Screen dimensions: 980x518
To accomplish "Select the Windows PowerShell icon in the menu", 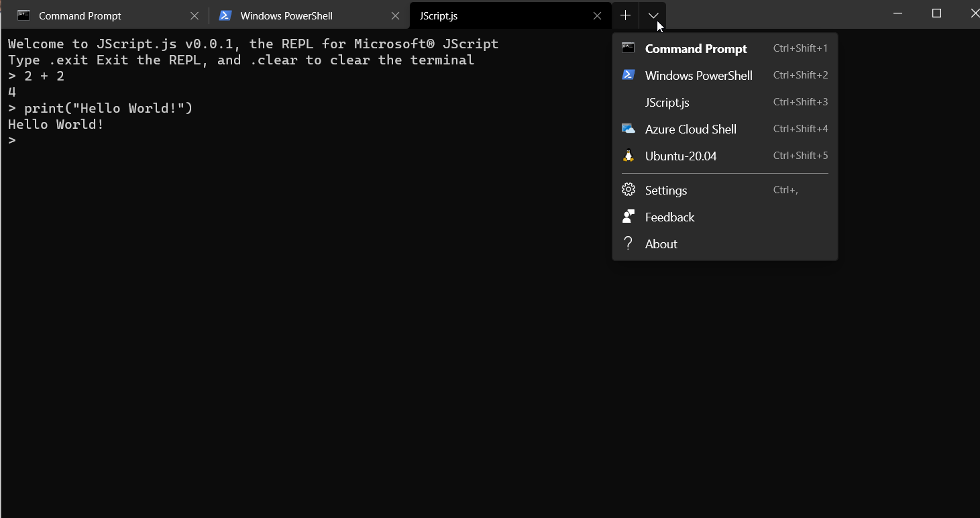I will (x=628, y=74).
